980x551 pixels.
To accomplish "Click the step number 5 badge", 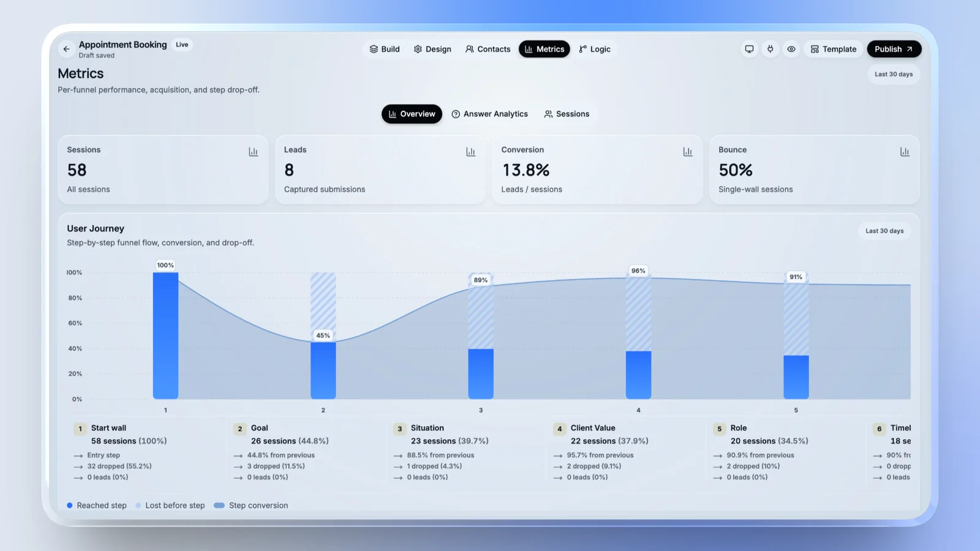I will [720, 429].
